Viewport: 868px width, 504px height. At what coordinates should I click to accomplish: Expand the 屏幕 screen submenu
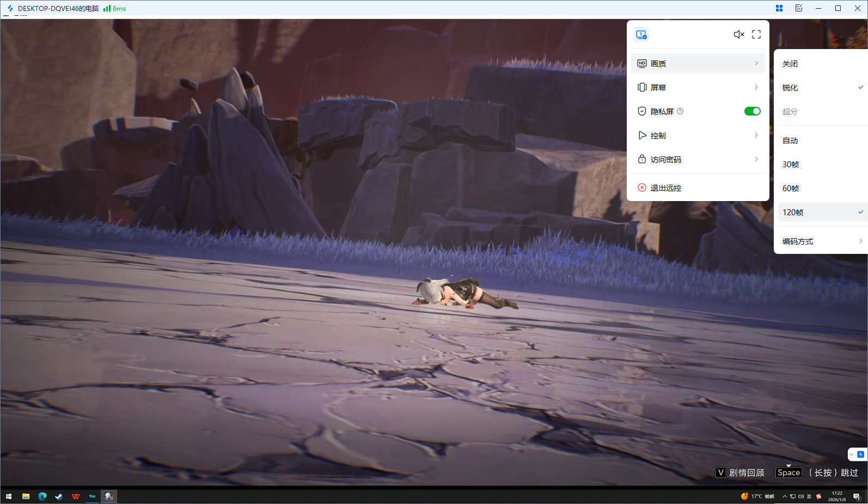pyautogui.click(x=698, y=88)
